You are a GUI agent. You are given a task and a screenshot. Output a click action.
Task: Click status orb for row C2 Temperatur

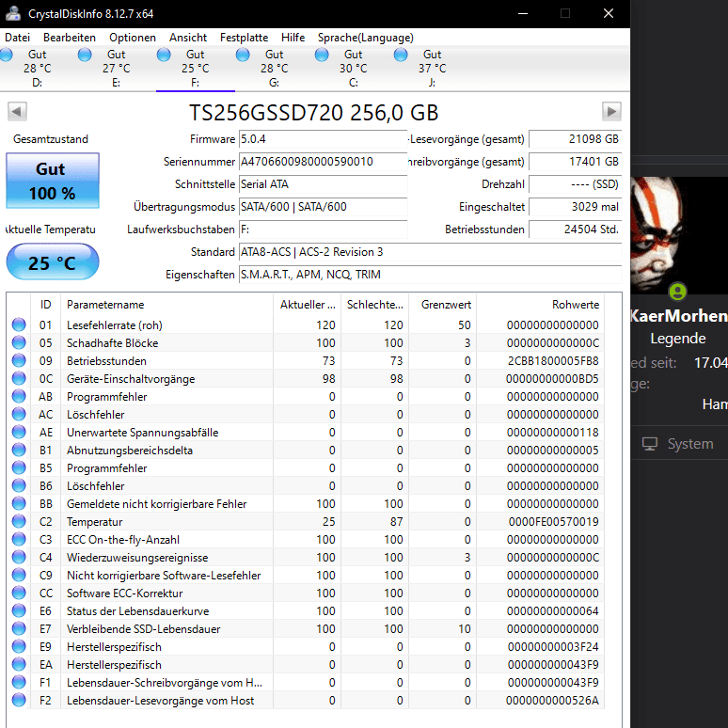19,521
